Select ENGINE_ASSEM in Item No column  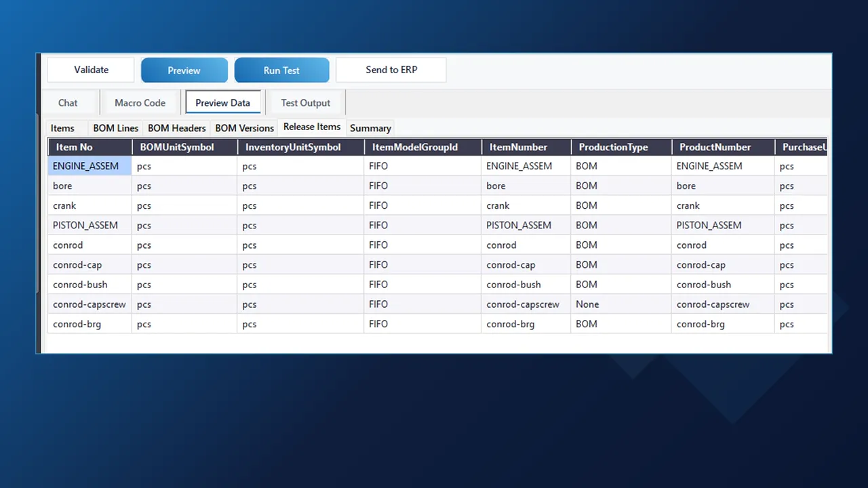[90, 166]
